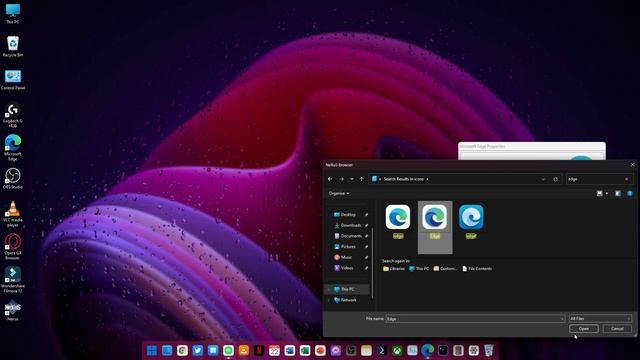The width and height of the screenshot is (640, 360).
Task: Expand the This PC tree node
Action: tap(329, 289)
